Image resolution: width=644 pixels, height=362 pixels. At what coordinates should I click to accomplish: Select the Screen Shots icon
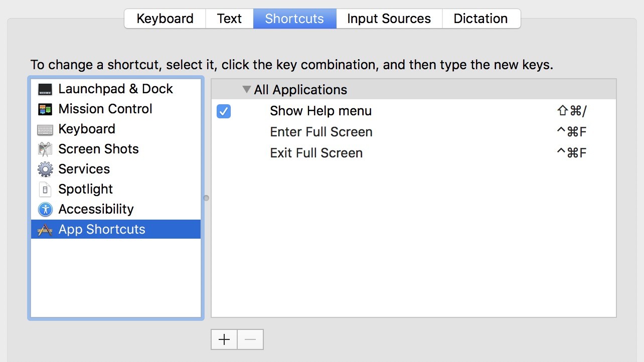[45, 149]
